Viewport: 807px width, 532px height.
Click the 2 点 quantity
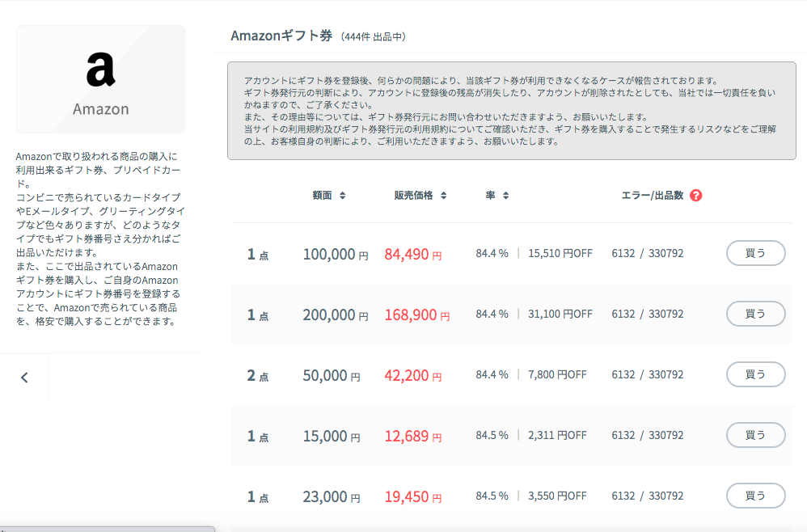(257, 376)
